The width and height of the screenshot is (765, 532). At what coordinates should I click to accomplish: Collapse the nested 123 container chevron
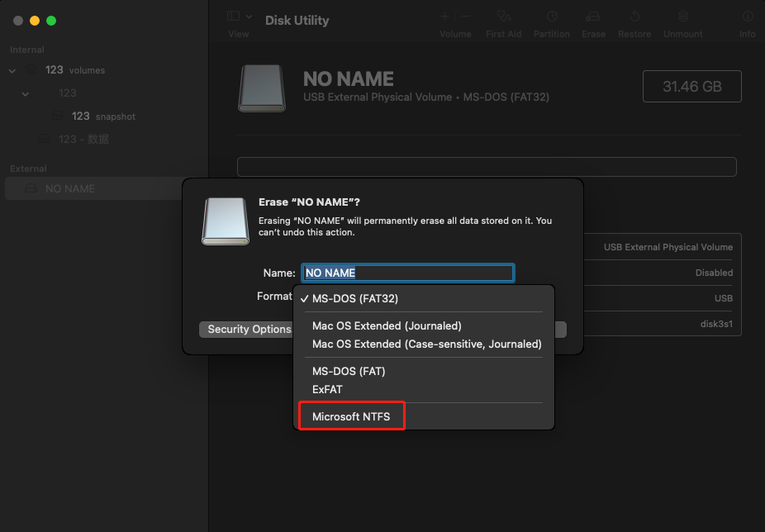pyautogui.click(x=26, y=93)
